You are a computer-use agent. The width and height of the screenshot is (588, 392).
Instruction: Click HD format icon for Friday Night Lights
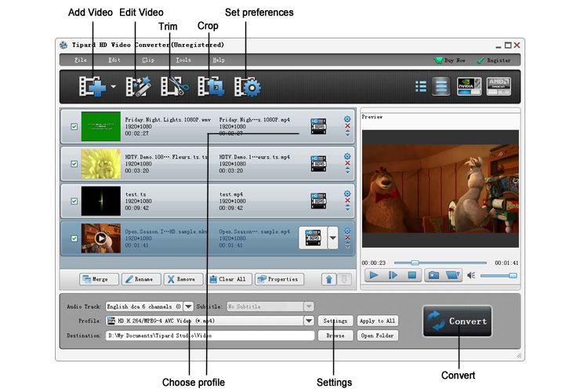(x=318, y=126)
